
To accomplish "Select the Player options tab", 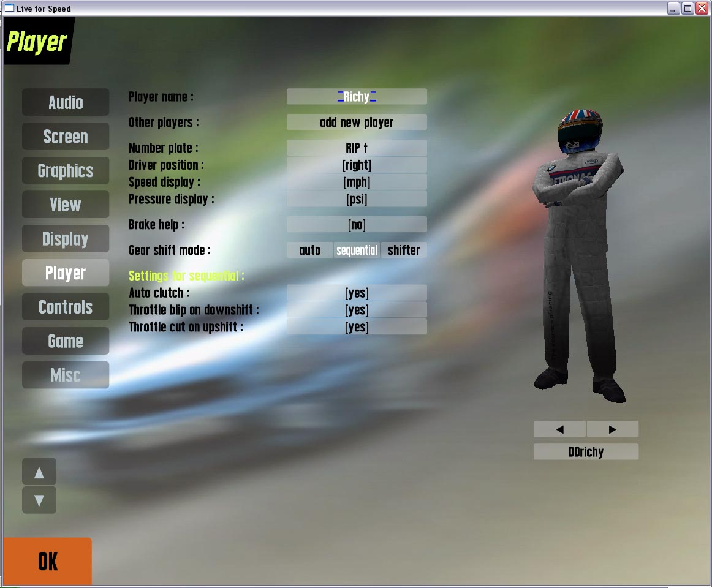I will pos(66,273).
